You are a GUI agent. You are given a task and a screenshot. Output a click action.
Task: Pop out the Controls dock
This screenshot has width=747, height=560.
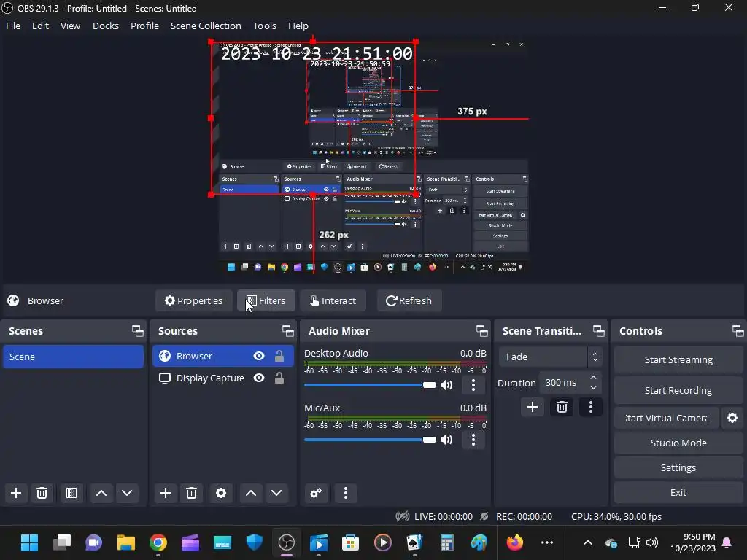[x=738, y=331]
